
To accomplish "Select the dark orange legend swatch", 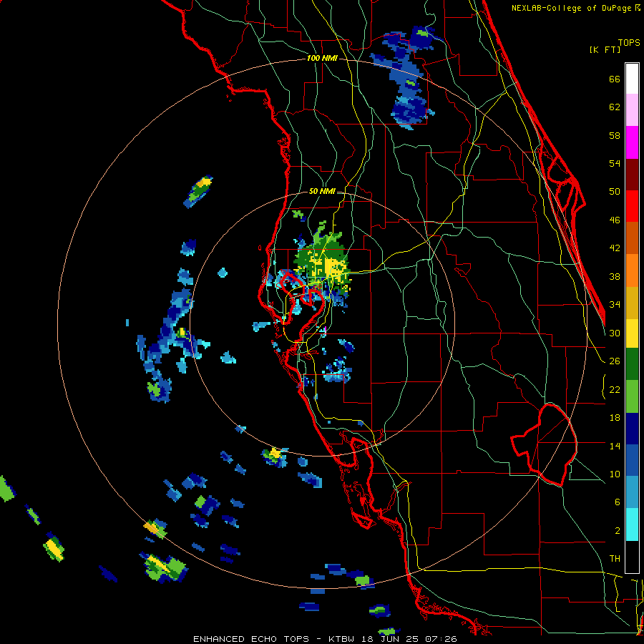I will click(x=632, y=238).
